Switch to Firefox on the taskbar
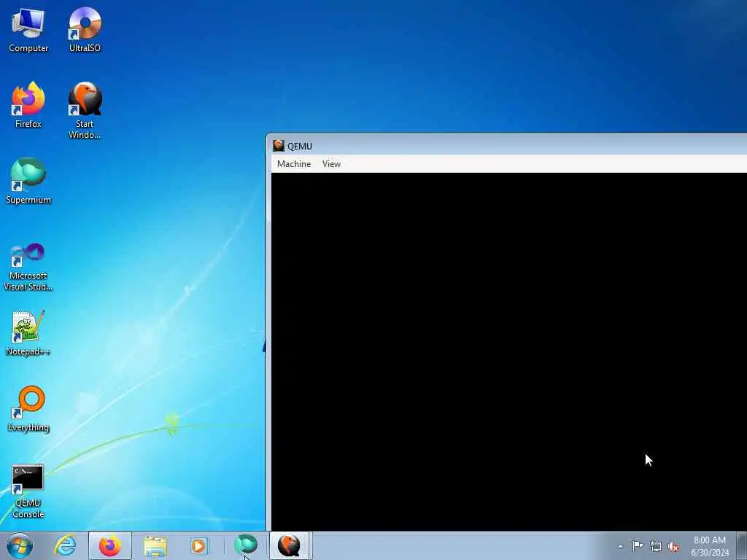Screen dimensions: 747x560 (x=110, y=545)
